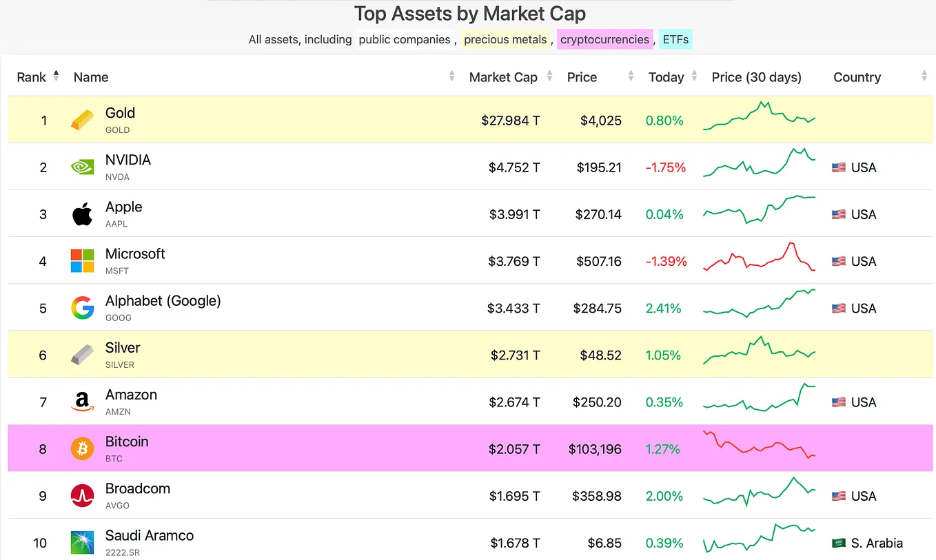Click Amazon price $250.20

click(x=597, y=402)
